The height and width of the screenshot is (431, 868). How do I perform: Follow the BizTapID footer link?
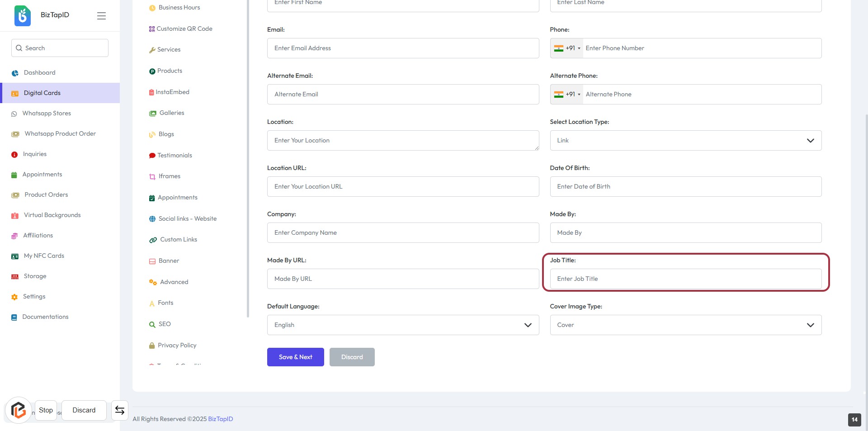[x=221, y=419]
